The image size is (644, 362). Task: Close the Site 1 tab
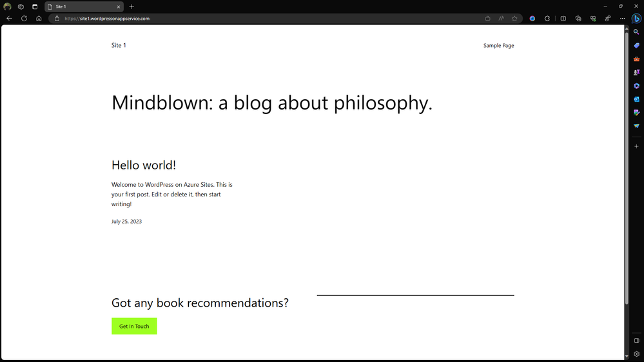[x=118, y=7]
